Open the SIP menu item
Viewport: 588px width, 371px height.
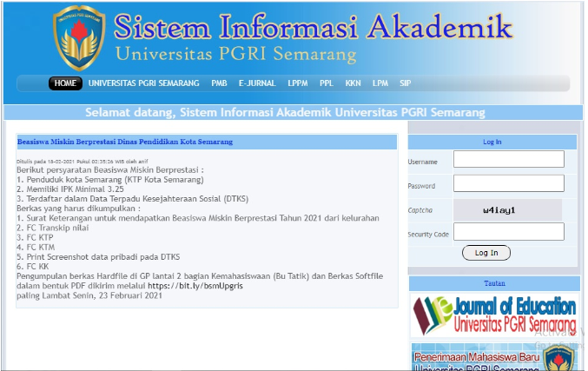point(405,83)
